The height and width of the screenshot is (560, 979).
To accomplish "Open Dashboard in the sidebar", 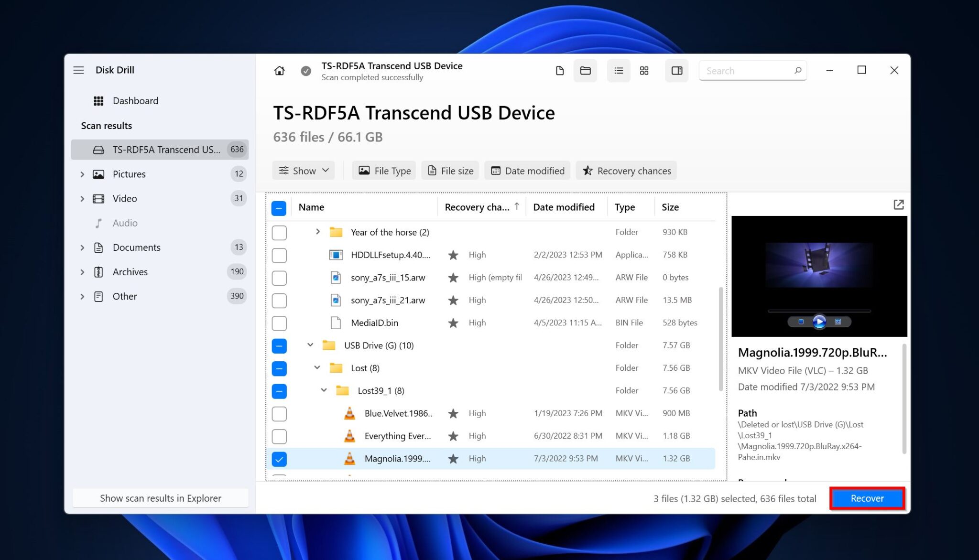I will pyautogui.click(x=135, y=101).
